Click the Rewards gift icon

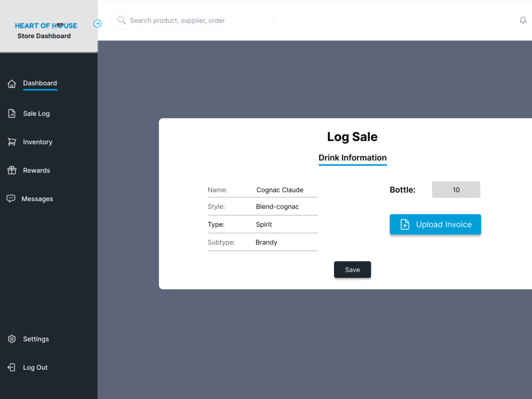click(x=12, y=170)
